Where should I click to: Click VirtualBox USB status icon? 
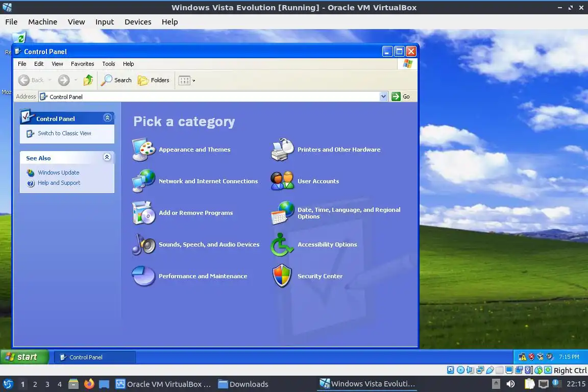[490, 370]
